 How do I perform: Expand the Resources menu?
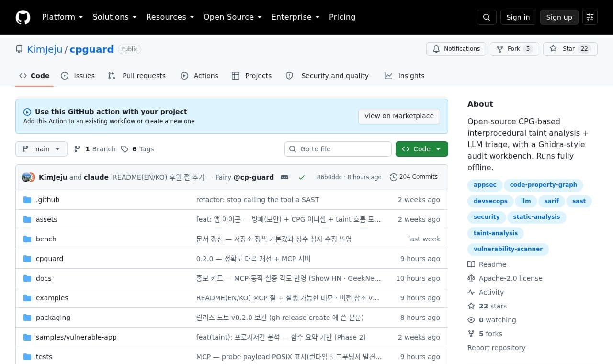170,17
